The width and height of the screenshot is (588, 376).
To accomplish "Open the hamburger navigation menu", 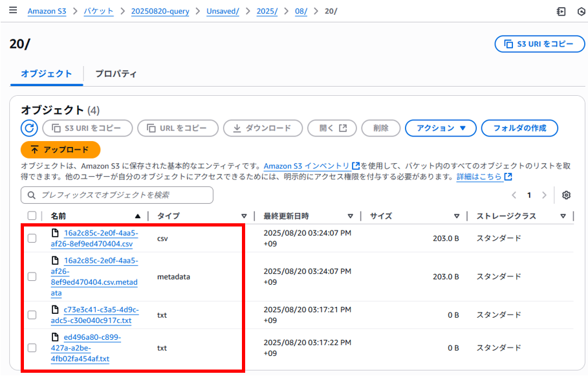I will pos(13,10).
